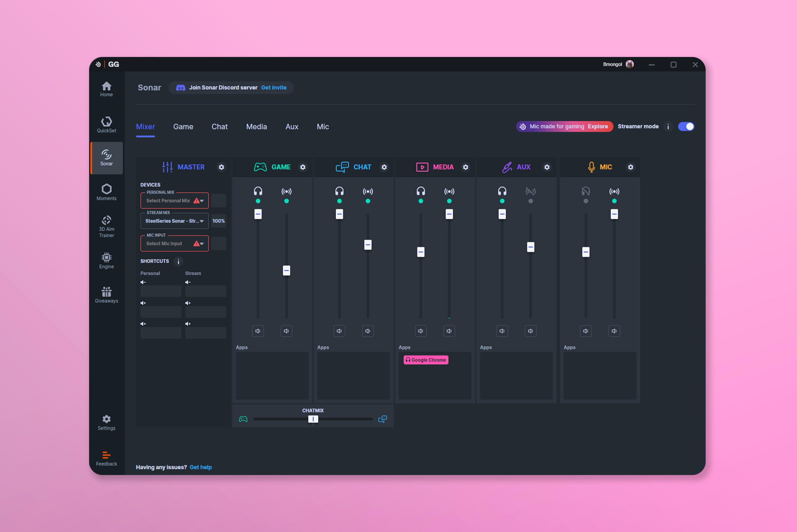Image resolution: width=797 pixels, height=532 pixels.
Task: Expand the Select Personal Mix dropdown
Action: click(174, 200)
